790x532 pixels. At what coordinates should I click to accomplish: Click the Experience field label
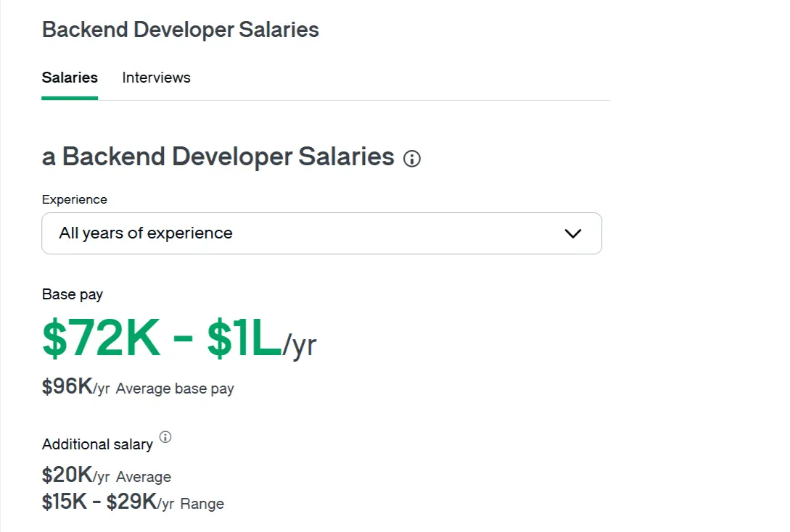click(x=74, y=199)
